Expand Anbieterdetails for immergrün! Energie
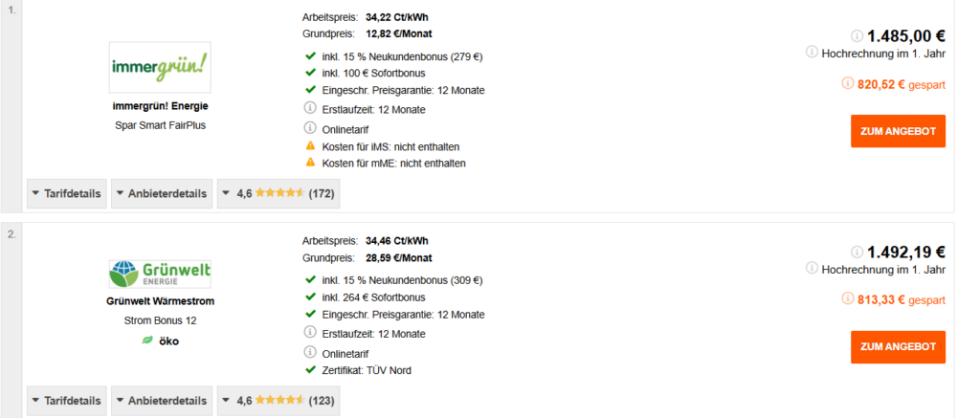Screen dimensions: 980x418 tap(162, 193)
